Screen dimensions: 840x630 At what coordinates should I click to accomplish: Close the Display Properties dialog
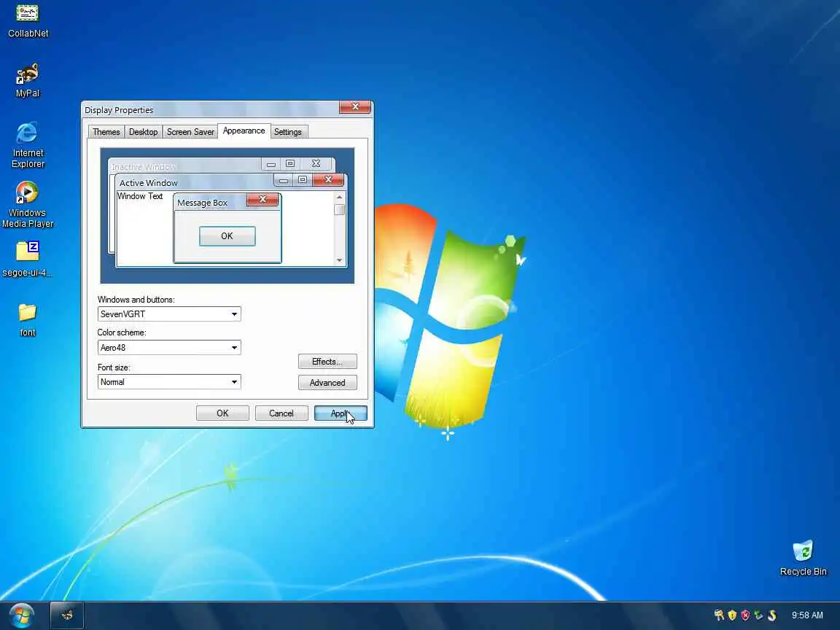tap(355, 106)
